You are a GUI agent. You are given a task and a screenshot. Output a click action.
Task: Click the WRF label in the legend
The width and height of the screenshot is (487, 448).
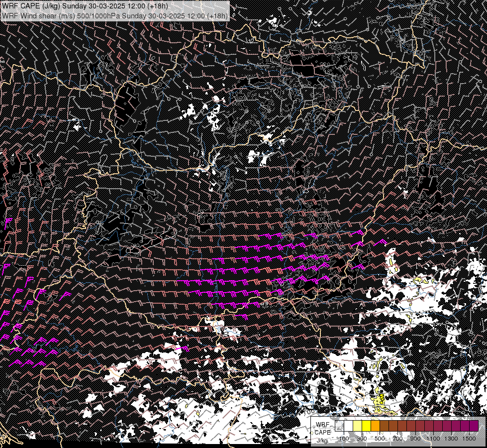pos(323,425)
